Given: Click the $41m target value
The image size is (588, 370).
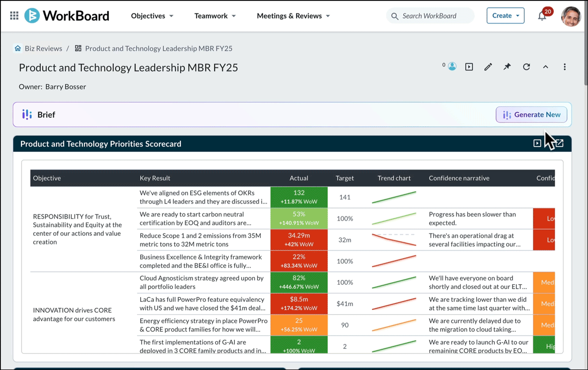Looking at the screenshot, I should [x=345, y=304].
